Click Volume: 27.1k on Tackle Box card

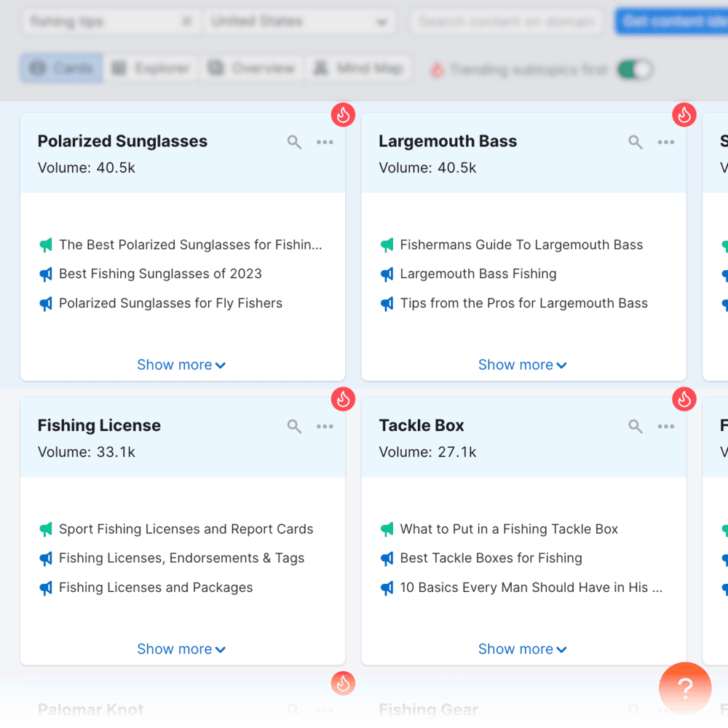[x=427, y=452]
